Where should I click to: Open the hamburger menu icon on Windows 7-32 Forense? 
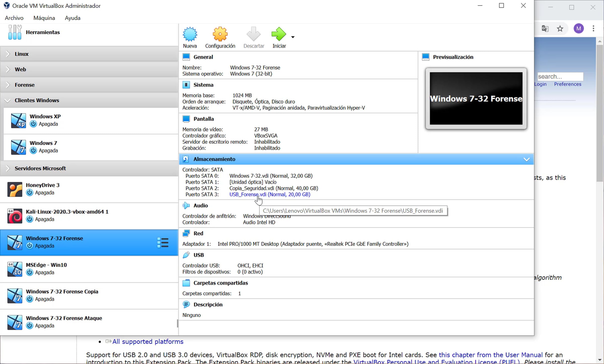pos(163,243)
